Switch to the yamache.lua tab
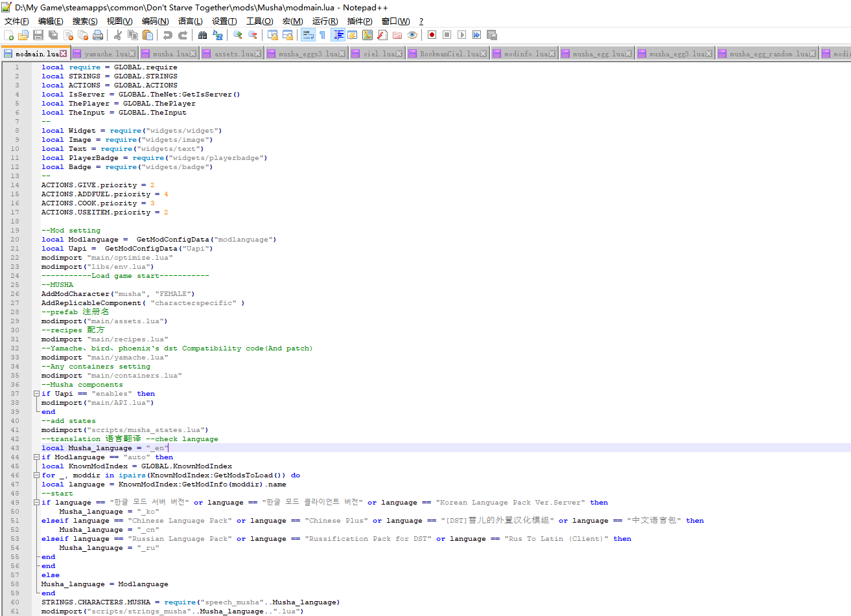This screenshot has width=851, height=616. [105, 54]
